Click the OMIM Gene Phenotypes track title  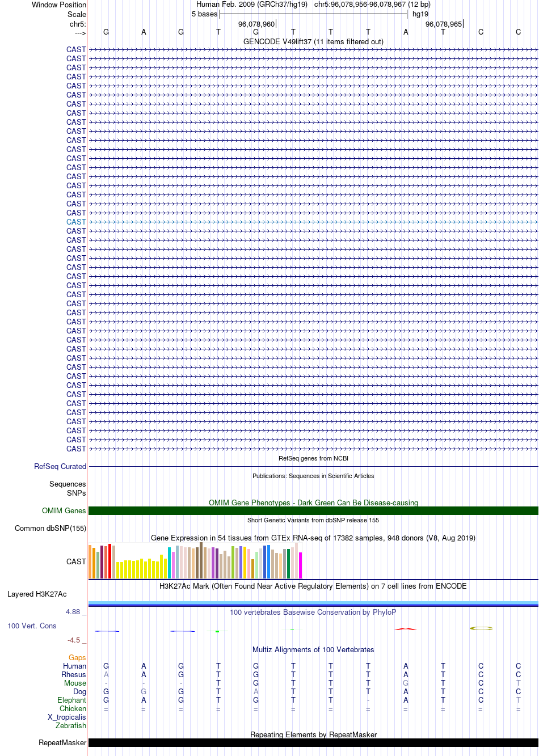(313, 502)
